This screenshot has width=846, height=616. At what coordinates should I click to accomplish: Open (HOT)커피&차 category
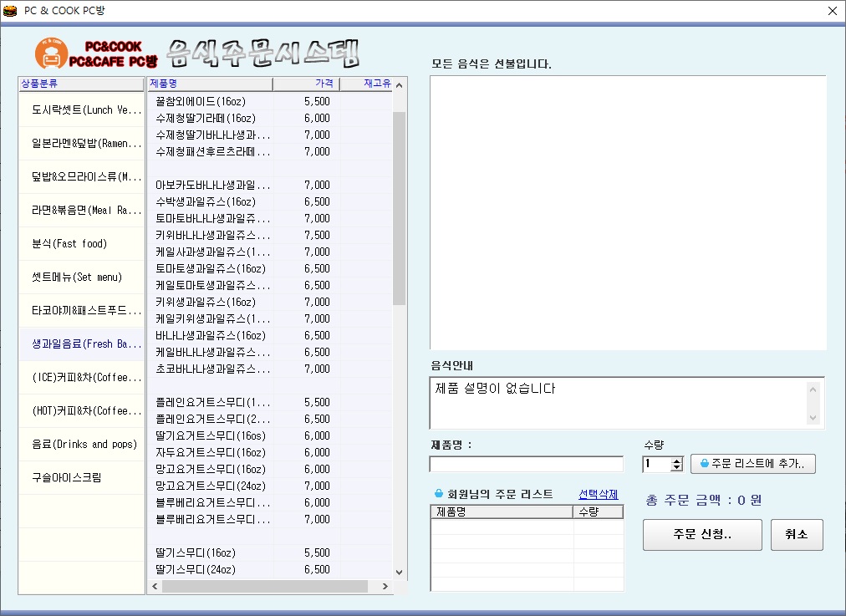click(x=81, y=411)
